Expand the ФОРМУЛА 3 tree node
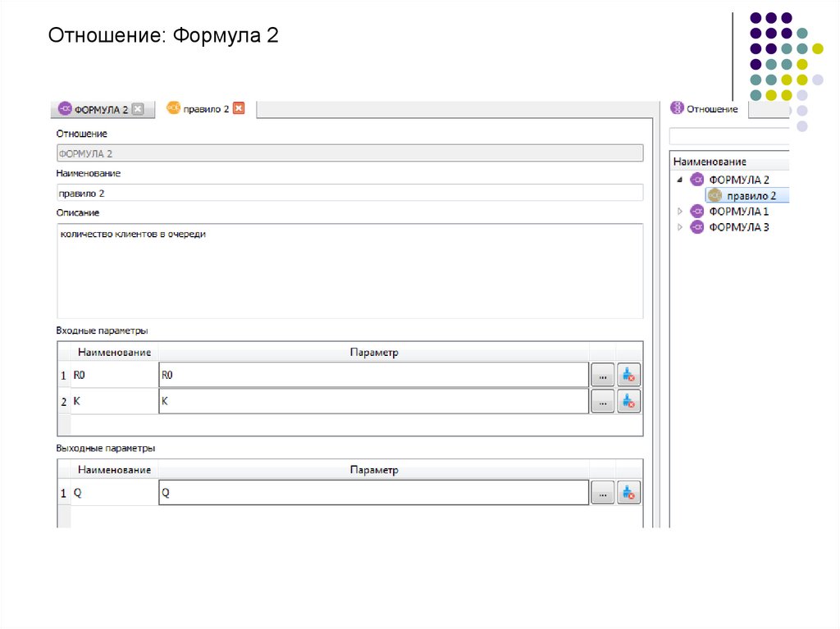This screenshot has height=629, width=840. (x=680, y=227)
